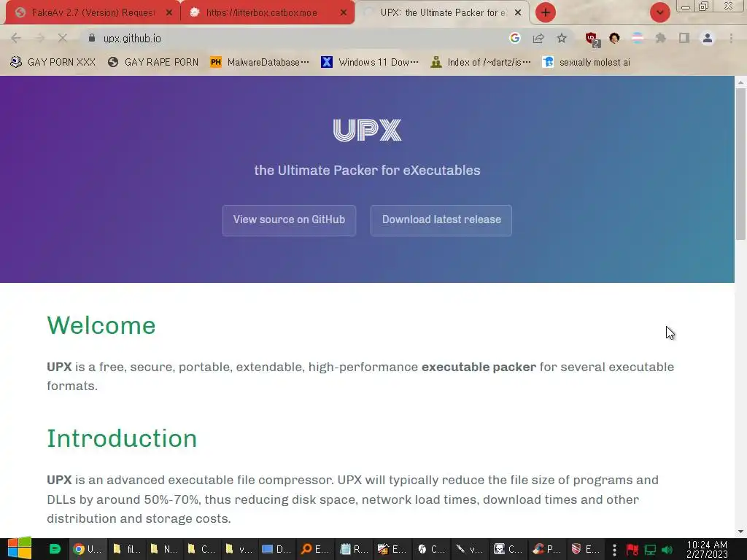
Task: Open the 'D...' blue window taskbar item
Action: 276,549
